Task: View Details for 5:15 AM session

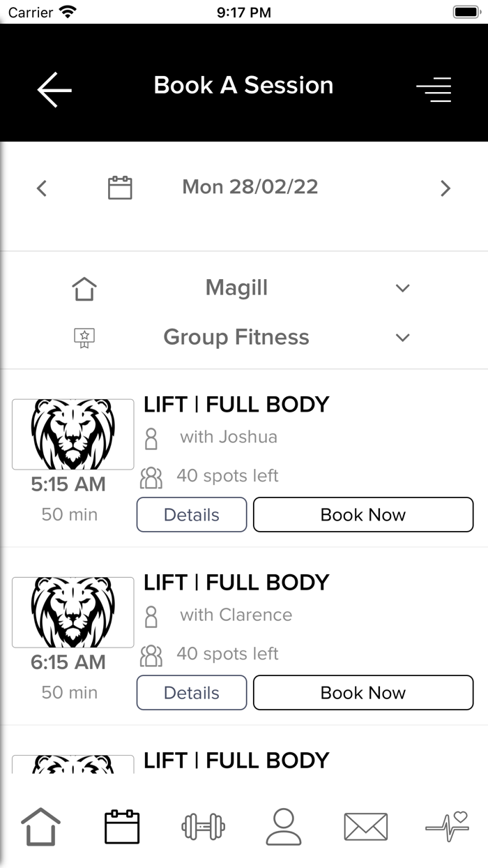Action: tap(192, 515)
